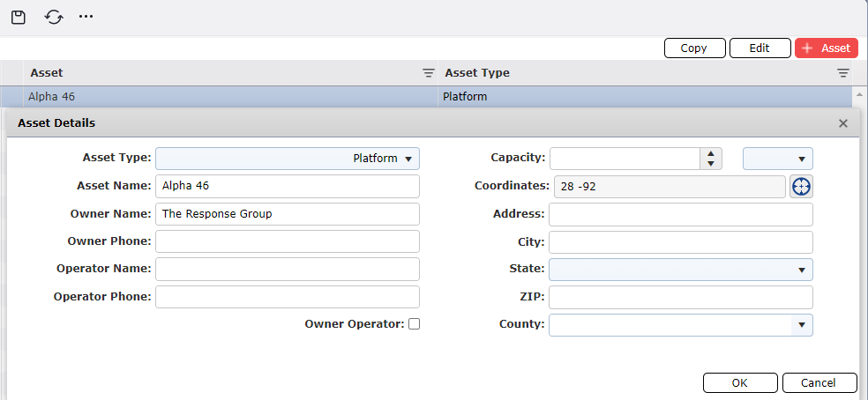Click the Asset Name input field

[x=288, y=187]
